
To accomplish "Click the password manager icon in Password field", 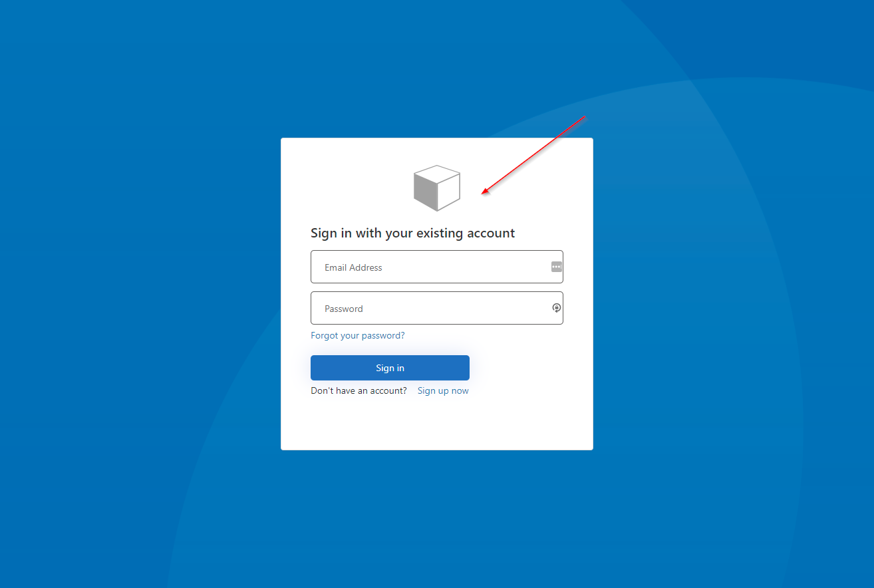I will [557, 308].
